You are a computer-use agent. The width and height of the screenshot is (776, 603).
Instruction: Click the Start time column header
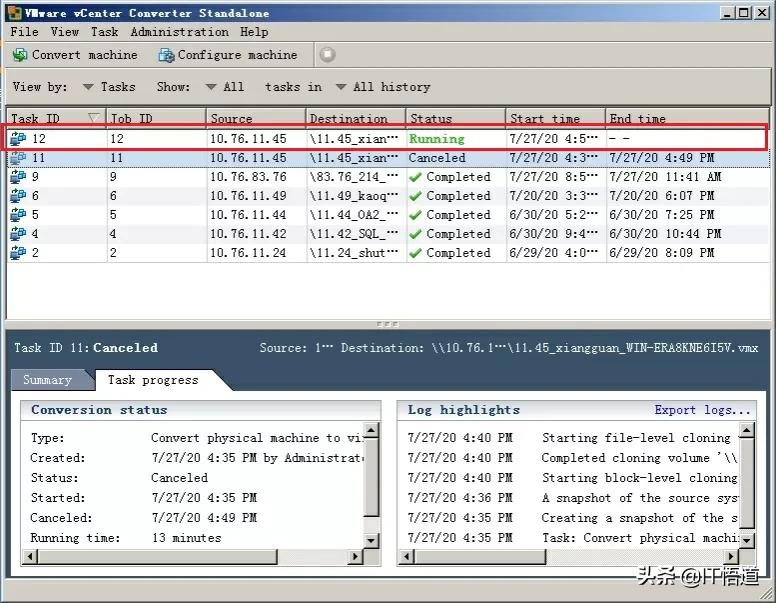tap(555, 118)
